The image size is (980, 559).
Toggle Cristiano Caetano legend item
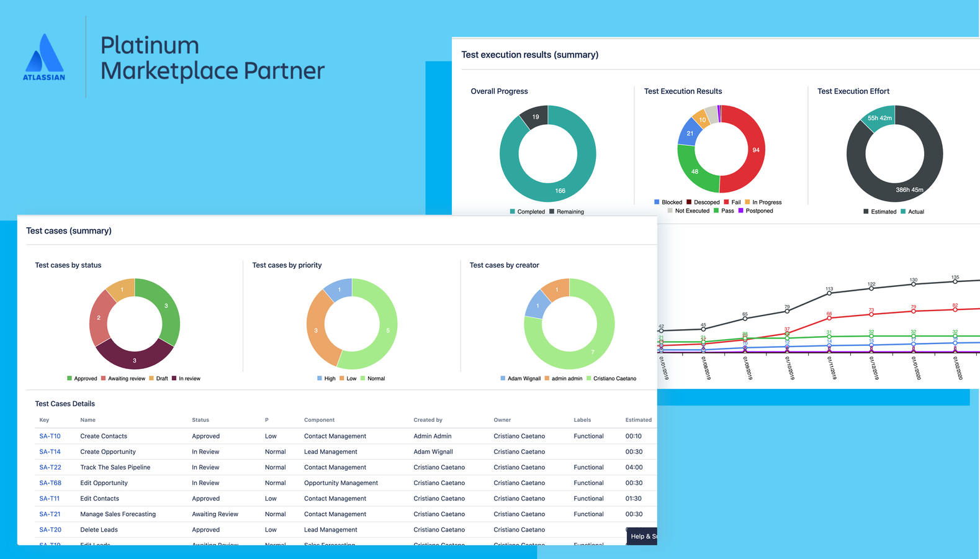(x=611, y=378)
